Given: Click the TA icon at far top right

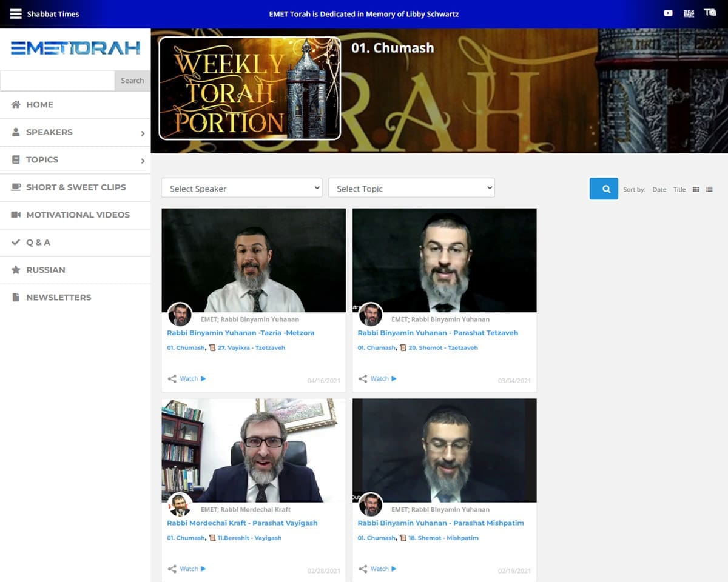Looking at the screenshot, I should (x=709, y=13).
